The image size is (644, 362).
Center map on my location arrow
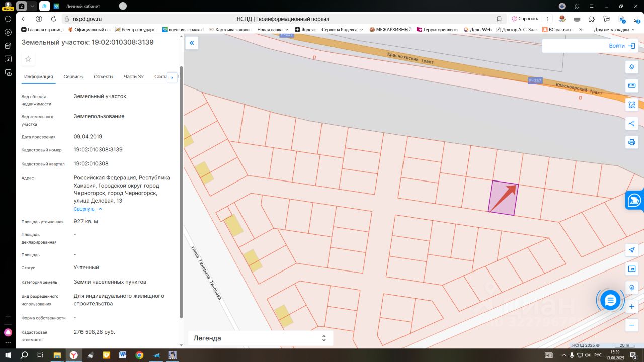[x=632, y=250]
